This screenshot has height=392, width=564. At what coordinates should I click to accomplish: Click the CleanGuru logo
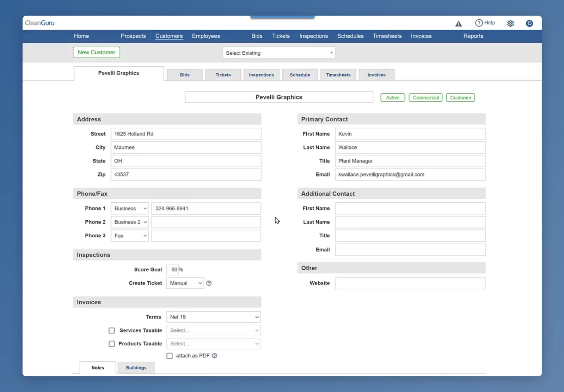(40, 23)
